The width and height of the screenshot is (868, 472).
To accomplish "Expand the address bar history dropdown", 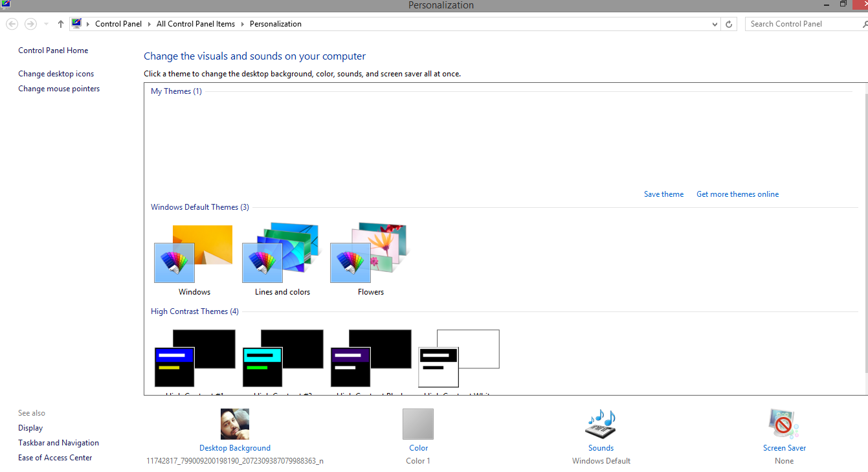I will [715, 24].
